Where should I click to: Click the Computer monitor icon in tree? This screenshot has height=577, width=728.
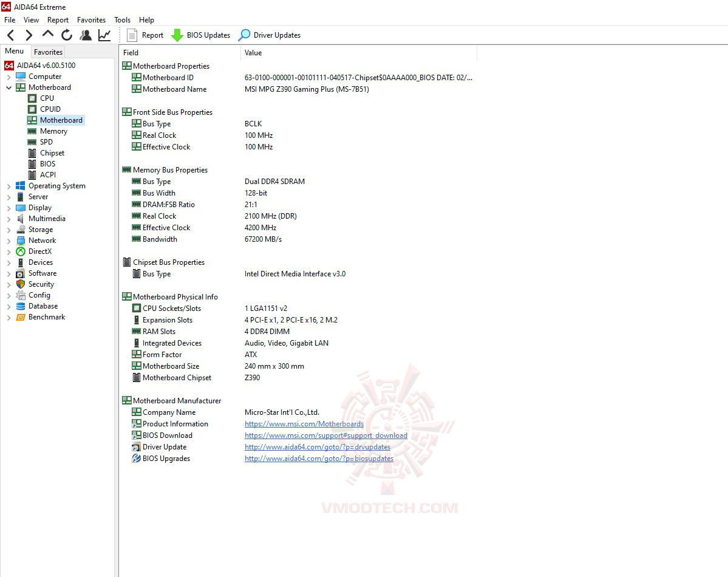tap(21, 76)
